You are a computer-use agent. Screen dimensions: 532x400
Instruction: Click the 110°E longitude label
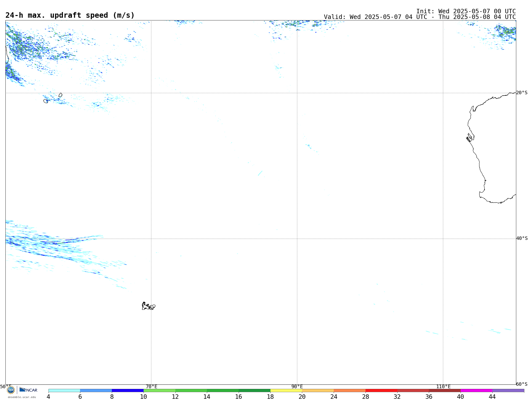pyautogui.click(x=443, y=387)
